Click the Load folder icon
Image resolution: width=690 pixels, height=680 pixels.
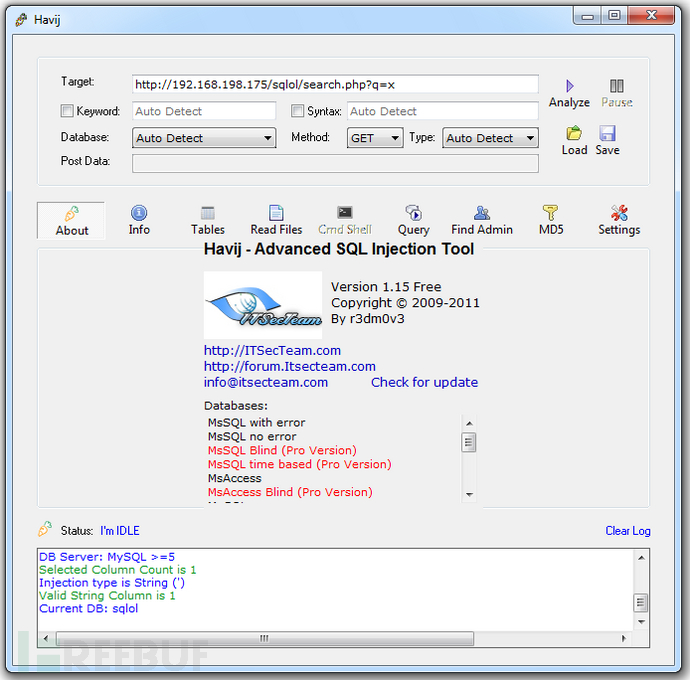point(574,133)
